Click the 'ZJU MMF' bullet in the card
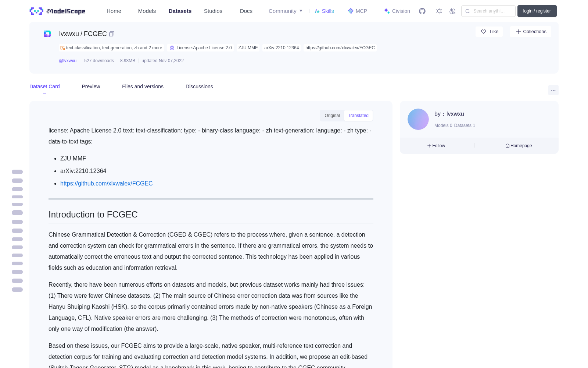588x368 pixels. [x=73, y=158]
